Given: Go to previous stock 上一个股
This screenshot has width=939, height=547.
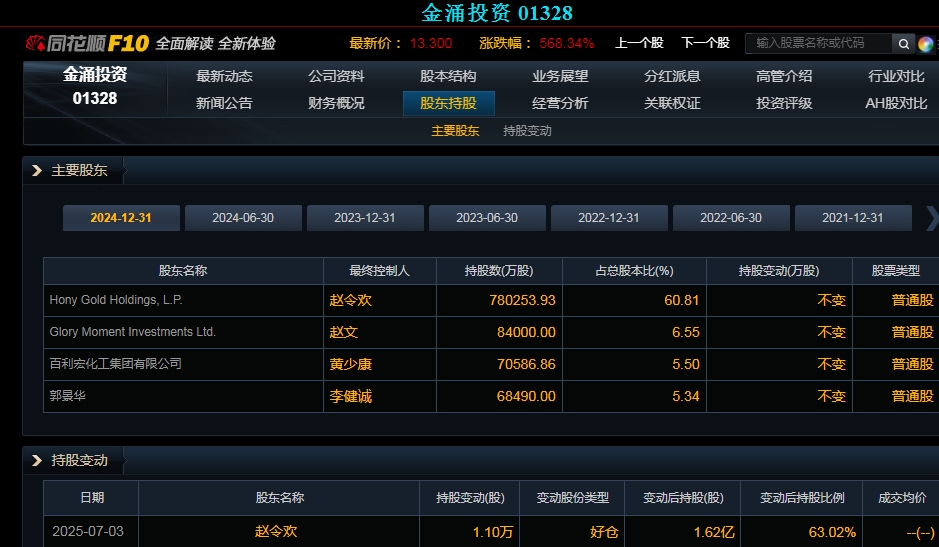Looking at the screenshot, I should [639, 43].
